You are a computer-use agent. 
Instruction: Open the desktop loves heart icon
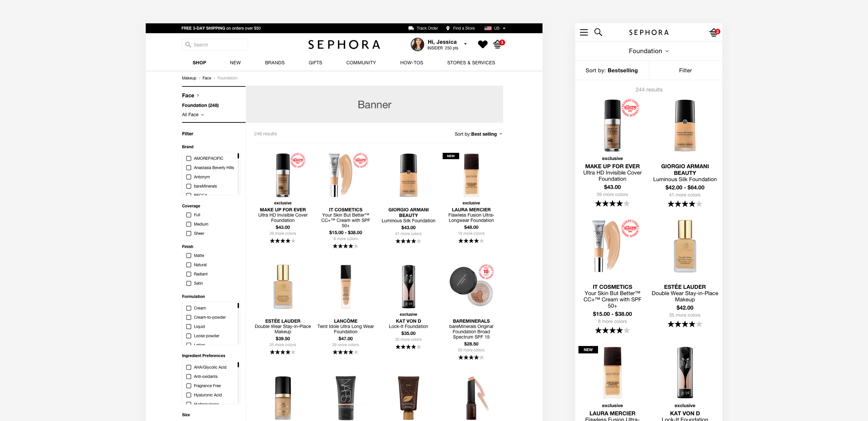(x=483, y=44)
